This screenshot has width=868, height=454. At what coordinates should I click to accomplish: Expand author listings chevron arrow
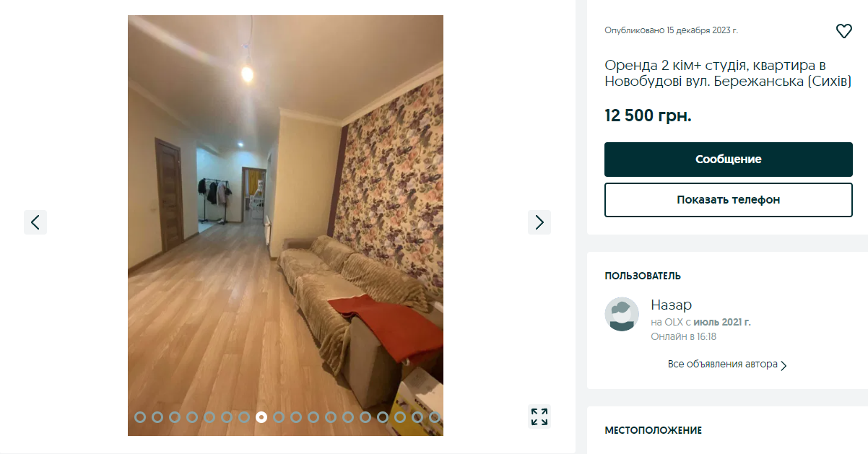(784, 365)
